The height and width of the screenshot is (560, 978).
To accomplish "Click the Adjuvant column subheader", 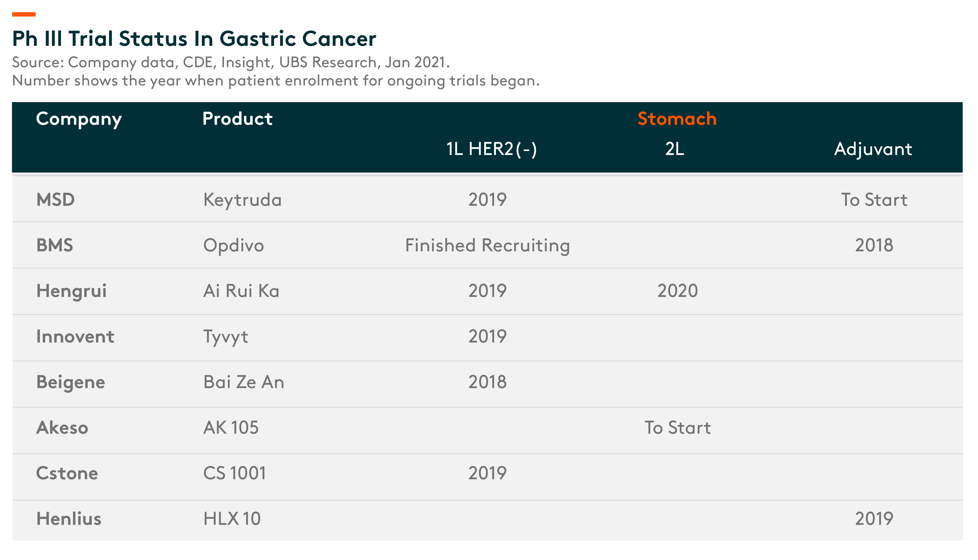I will point(873,149).
